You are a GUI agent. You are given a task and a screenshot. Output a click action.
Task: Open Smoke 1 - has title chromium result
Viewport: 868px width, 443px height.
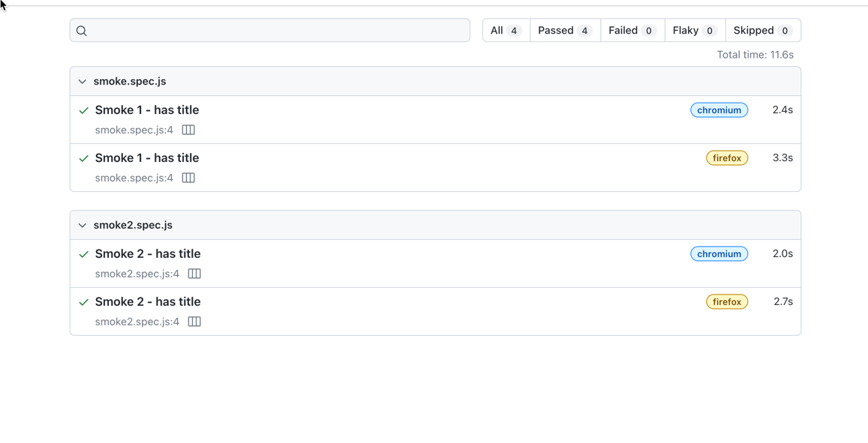point(147,110)
